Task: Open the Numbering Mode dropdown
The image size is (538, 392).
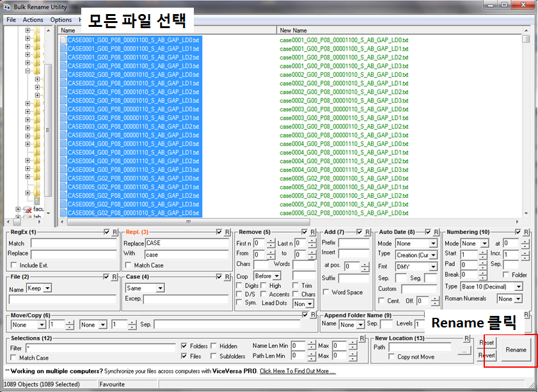Action: pos(474,243)
